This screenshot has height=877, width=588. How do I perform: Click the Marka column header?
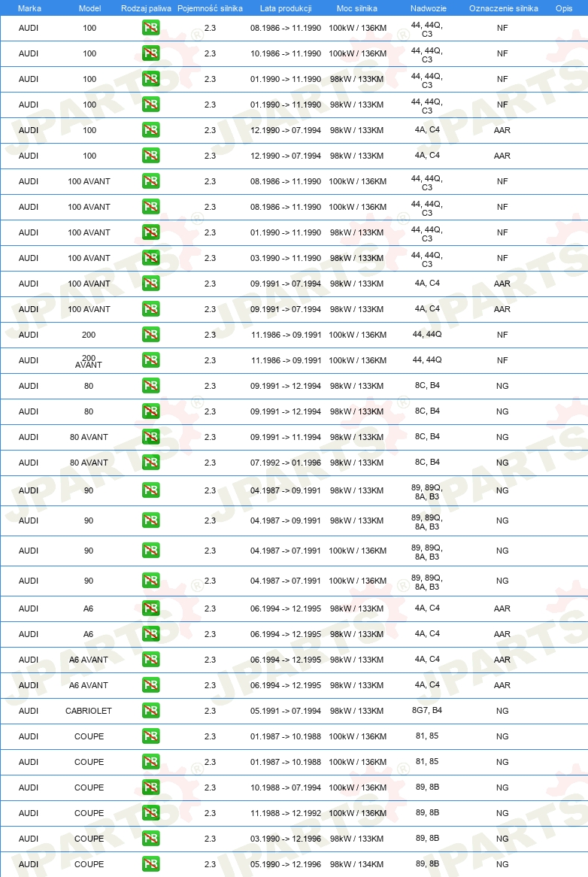point(29,8)
